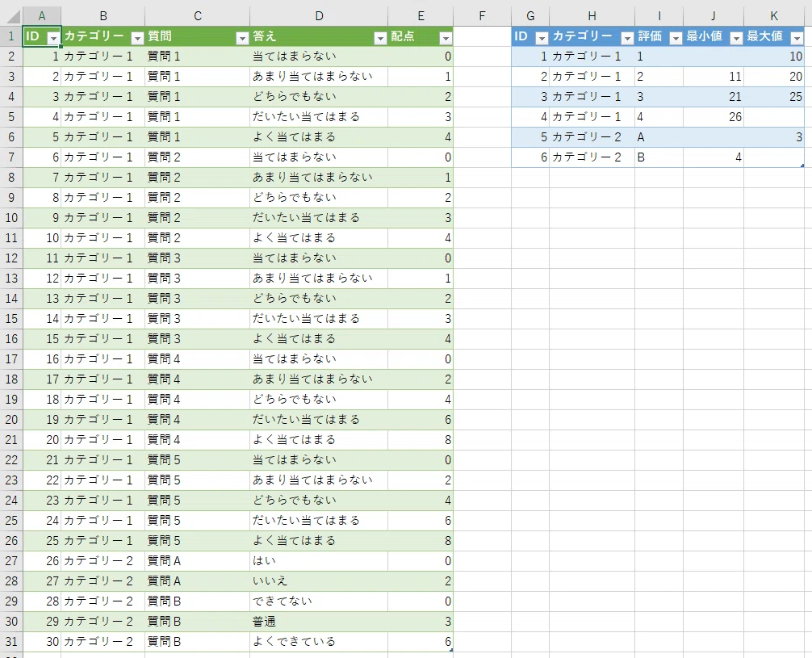Screen dimensions: 812x658
Task: Open the カテゴリー filter dropdown in green table
Action: tap(137, 38)
